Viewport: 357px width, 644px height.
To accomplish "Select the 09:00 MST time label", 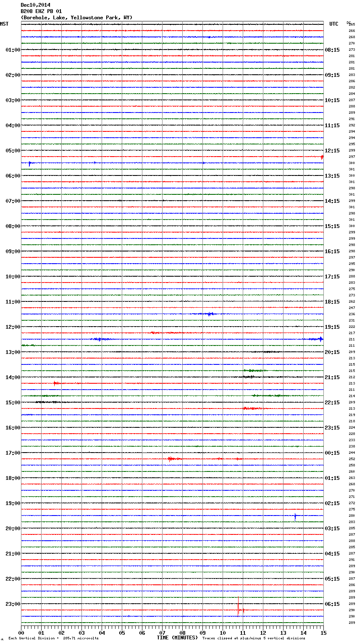I will coord(13,251).
